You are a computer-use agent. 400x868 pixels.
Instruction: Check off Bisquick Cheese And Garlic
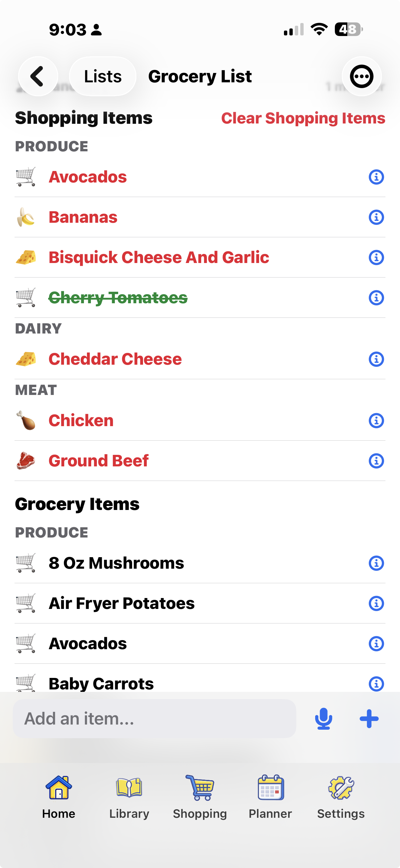coord(158,258)
